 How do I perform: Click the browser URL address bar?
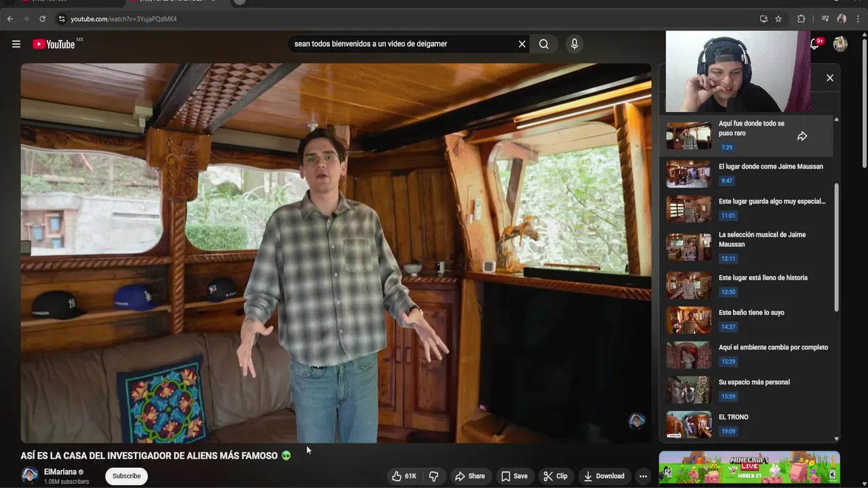[x=407, y=19]
